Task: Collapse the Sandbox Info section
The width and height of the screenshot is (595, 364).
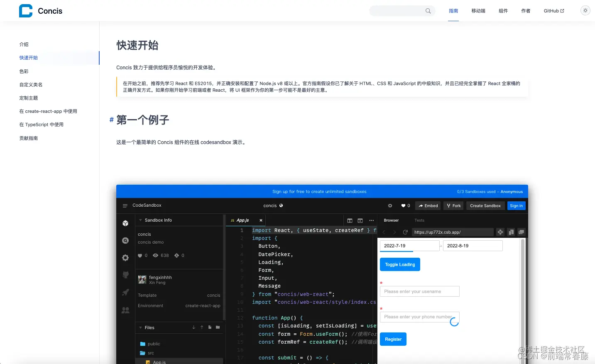Action: (x=140, y=220)
